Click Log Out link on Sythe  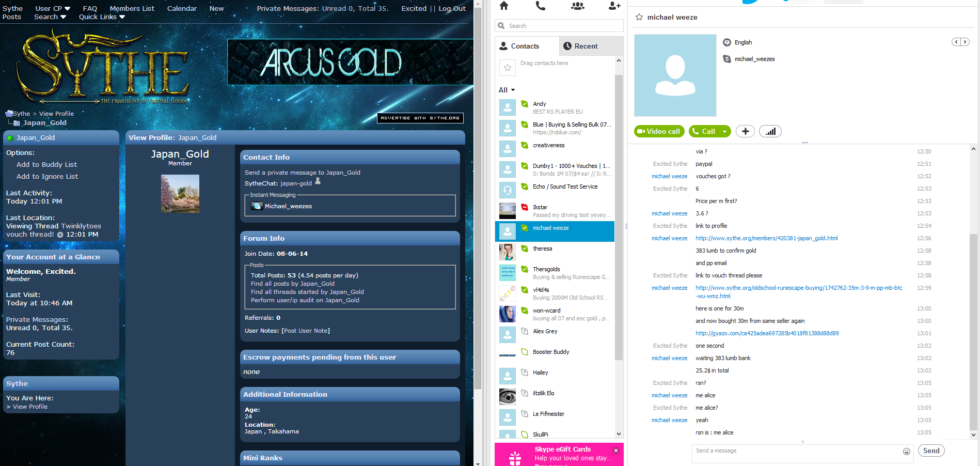coord(452,8)
